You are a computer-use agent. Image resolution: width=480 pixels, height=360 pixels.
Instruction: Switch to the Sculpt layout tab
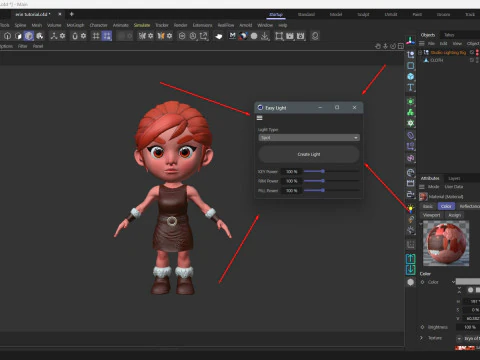pos(363,14)
